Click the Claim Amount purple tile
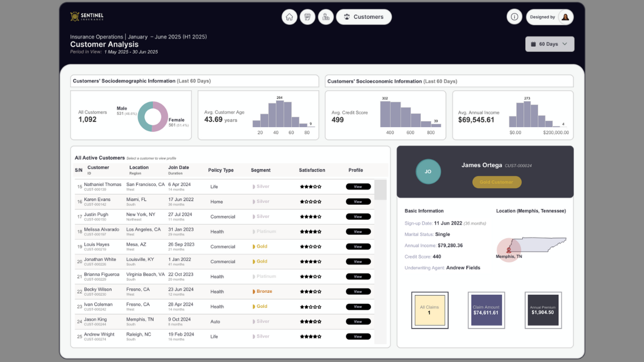Viewport: 644px width, 362px height. pyautogui.click(x=486, y=310)
